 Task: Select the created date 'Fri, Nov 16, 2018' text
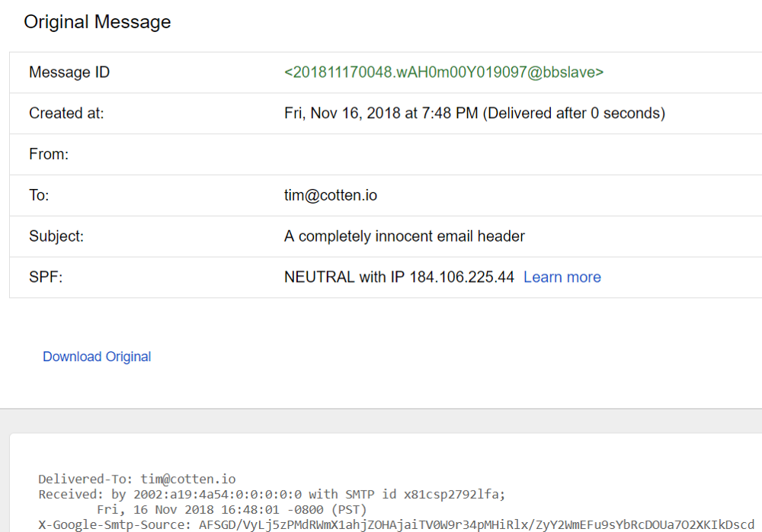point(342,114)
